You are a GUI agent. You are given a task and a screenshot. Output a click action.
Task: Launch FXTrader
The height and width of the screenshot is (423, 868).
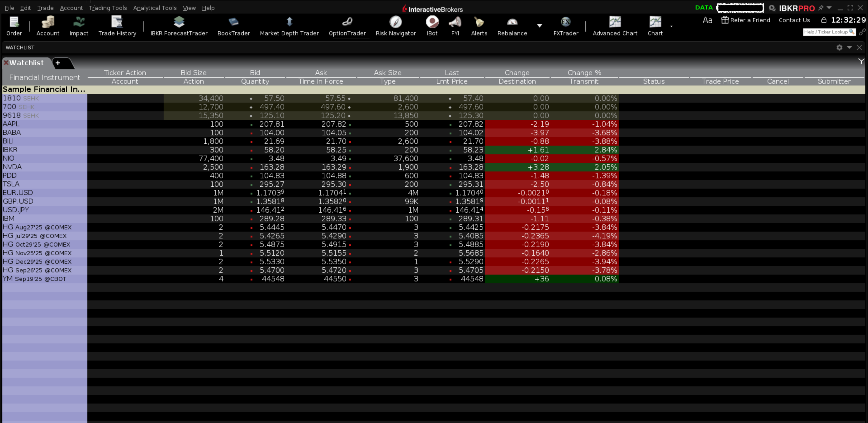point(566,26)
